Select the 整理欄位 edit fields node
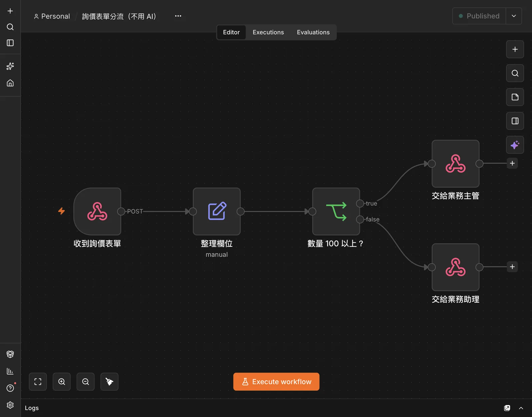The image size is (532, 417). coord(217,211)
